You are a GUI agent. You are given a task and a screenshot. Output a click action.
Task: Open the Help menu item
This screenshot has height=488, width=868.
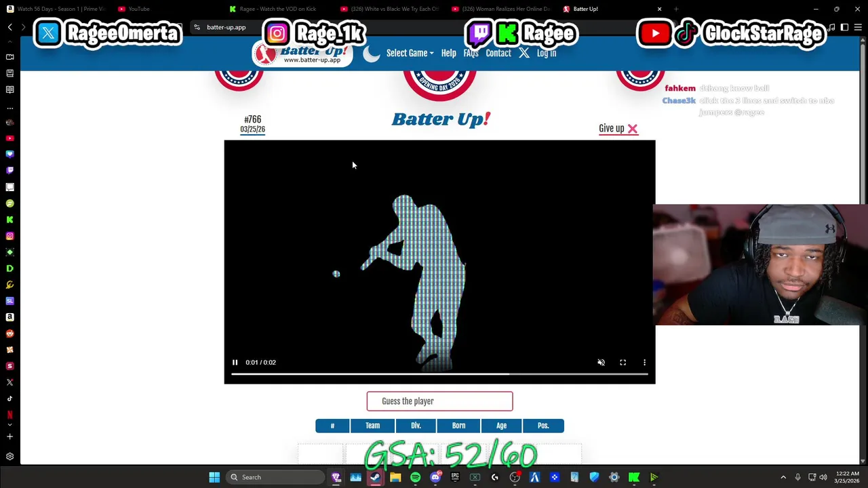[448, 53]
